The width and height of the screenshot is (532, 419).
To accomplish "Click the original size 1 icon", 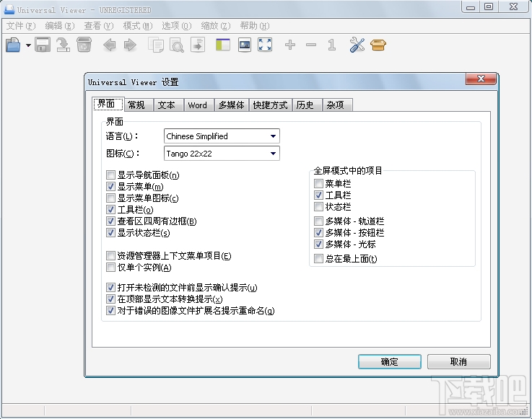I will (x=332, y=45).
